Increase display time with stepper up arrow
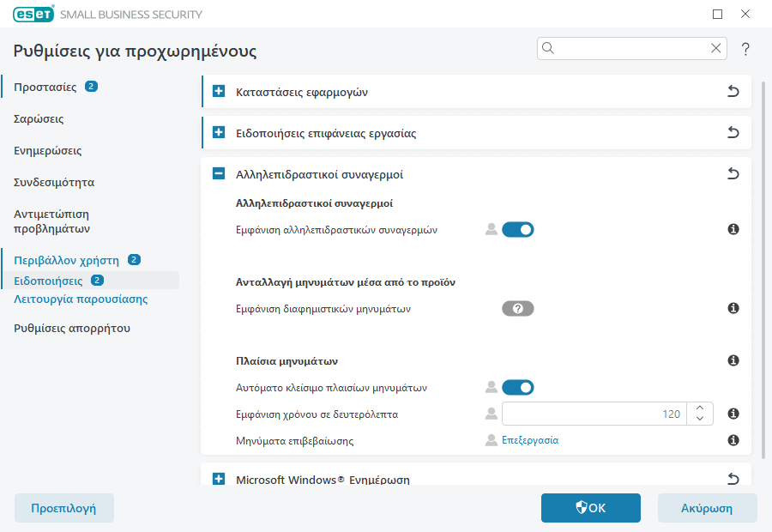 [700, 408]
